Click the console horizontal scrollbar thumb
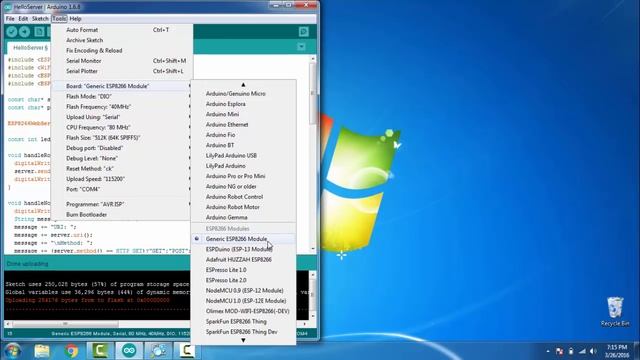 point(65,324)
